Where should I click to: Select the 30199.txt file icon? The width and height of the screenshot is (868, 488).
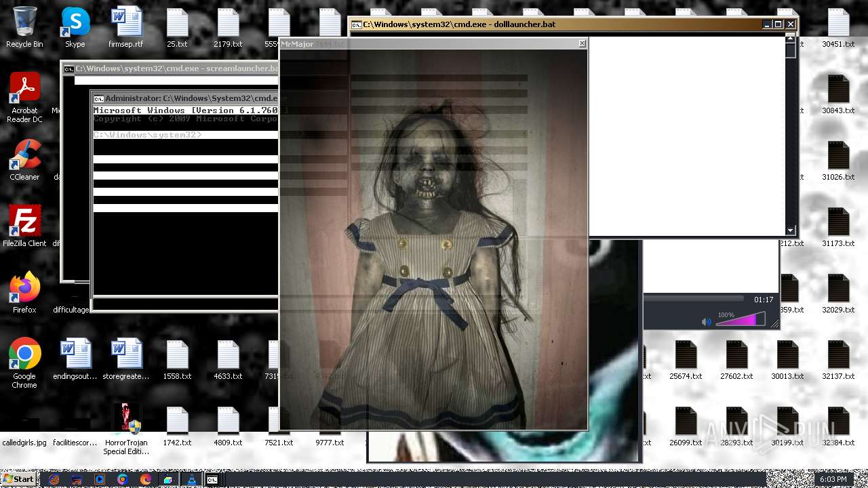tap(787, 426)
